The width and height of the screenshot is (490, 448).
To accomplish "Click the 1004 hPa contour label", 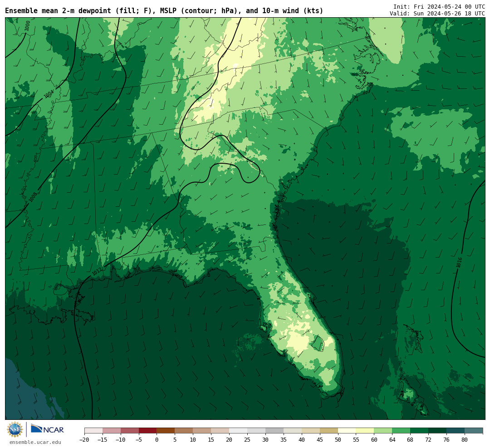I will [49, 94].
